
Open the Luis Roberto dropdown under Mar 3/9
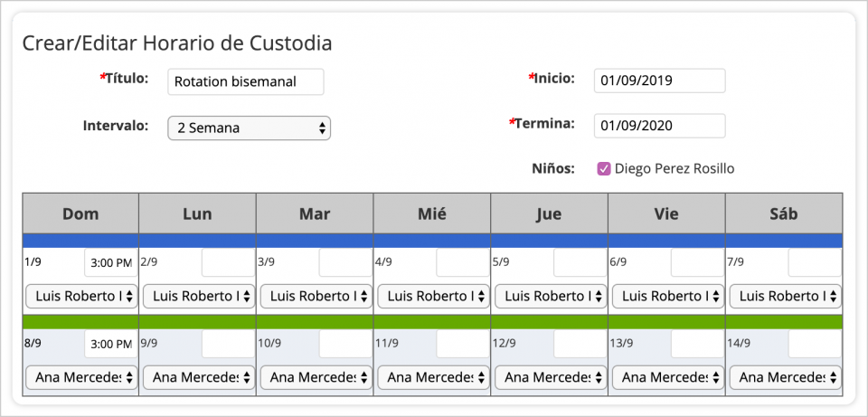pos(316,297)
